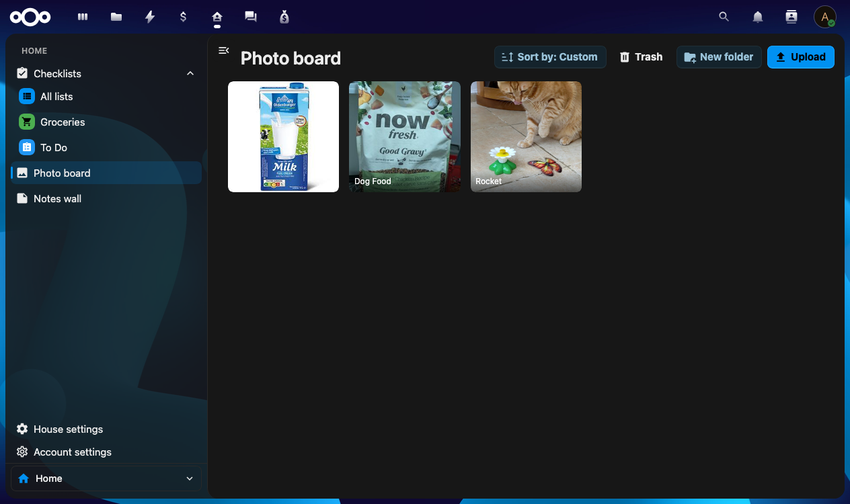Open the user avatar menu
The width and height of the screenshot is (850, 504).
(x=825, y=17)
